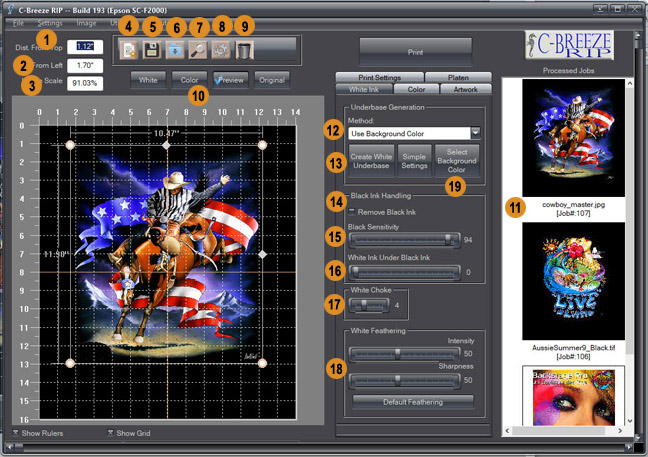Switch to the Print Settings tab
Image resolution: width=648 pixels, height=457 pixels.
pos(379,77)
